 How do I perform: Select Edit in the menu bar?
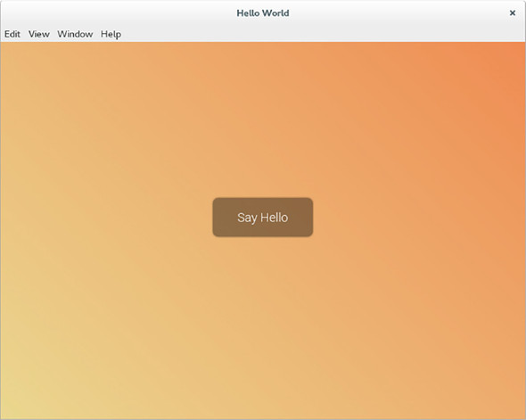tap(12, 34)
